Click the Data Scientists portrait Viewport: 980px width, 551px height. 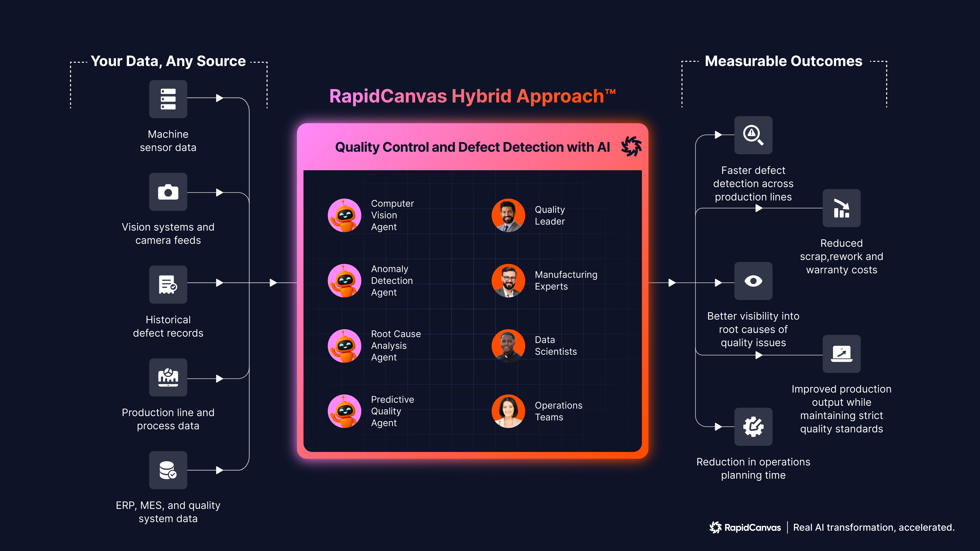508,346
